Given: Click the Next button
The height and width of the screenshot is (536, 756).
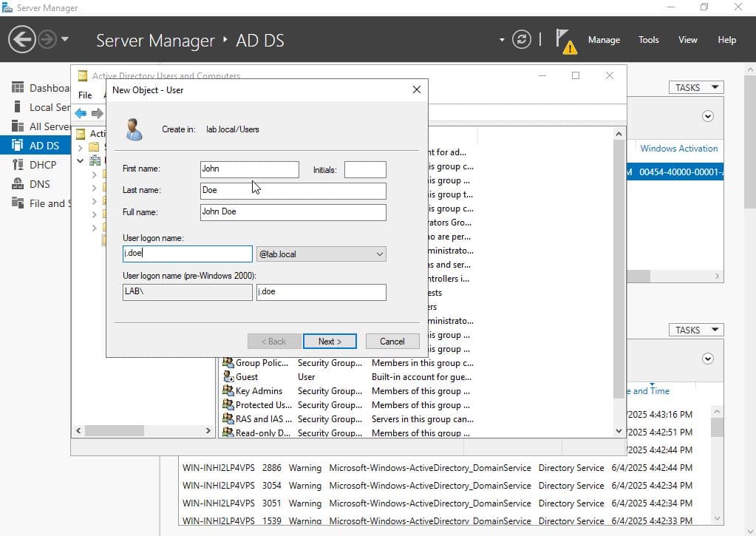Looking at the screenshot, I should [330, 342].
